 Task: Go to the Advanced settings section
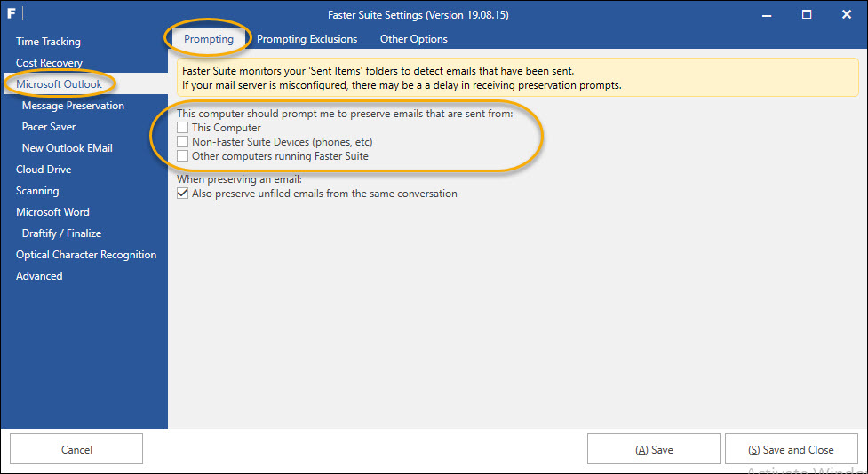[x=39, y=276]
